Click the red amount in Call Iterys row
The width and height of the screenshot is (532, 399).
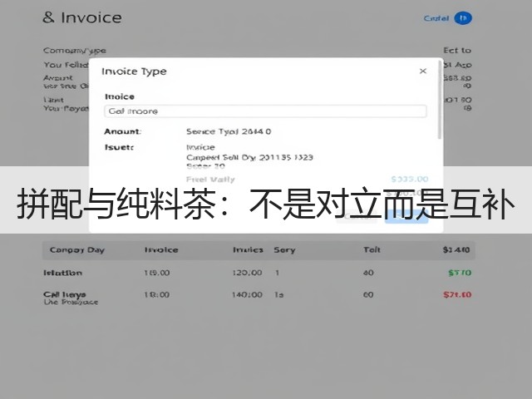457,294
